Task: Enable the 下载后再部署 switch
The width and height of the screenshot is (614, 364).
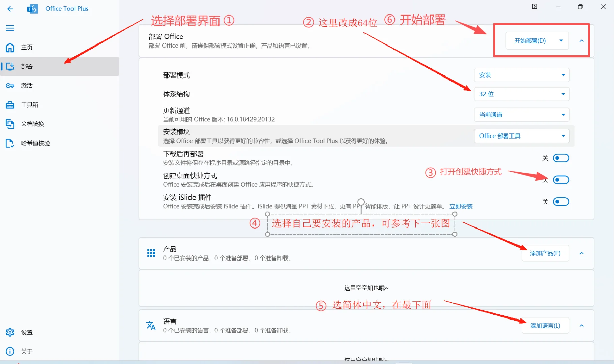Action: point(561,158)
